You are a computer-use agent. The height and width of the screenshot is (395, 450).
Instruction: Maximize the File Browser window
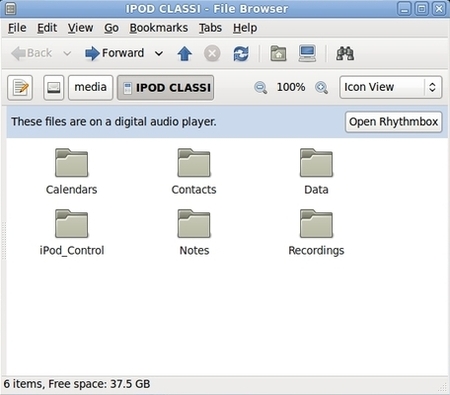422,9
